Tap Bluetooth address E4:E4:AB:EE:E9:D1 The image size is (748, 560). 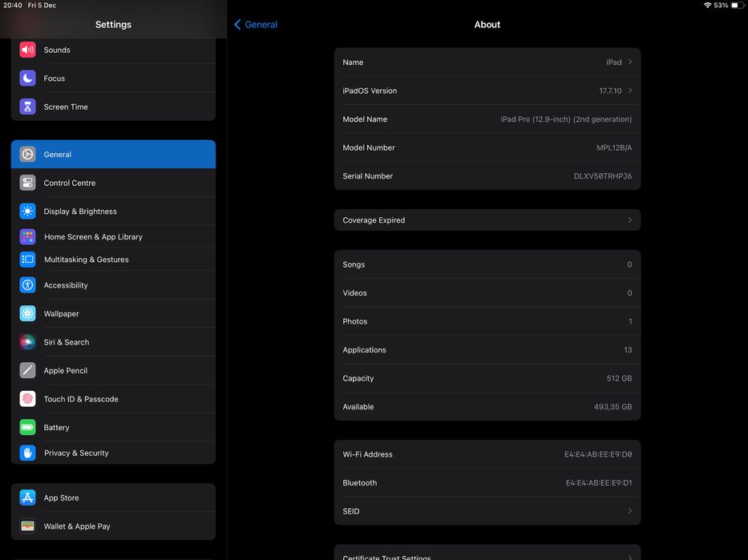pos(599,483)
